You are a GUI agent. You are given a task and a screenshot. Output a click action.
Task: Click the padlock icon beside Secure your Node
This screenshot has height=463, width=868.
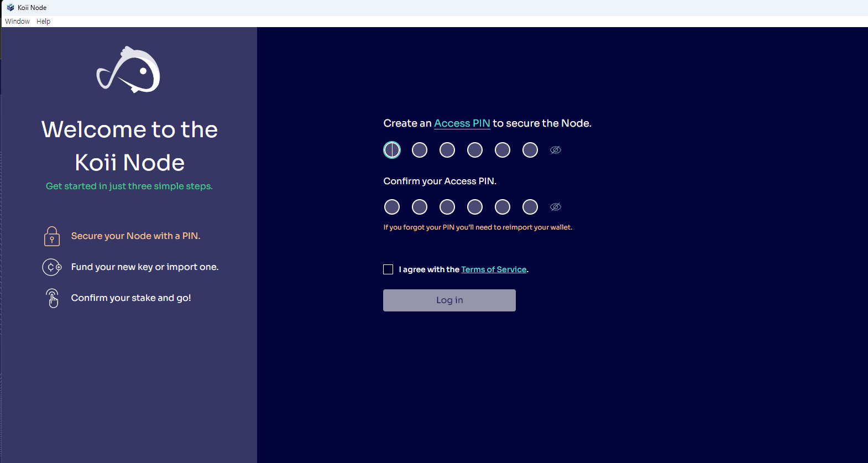click(52, 236)
